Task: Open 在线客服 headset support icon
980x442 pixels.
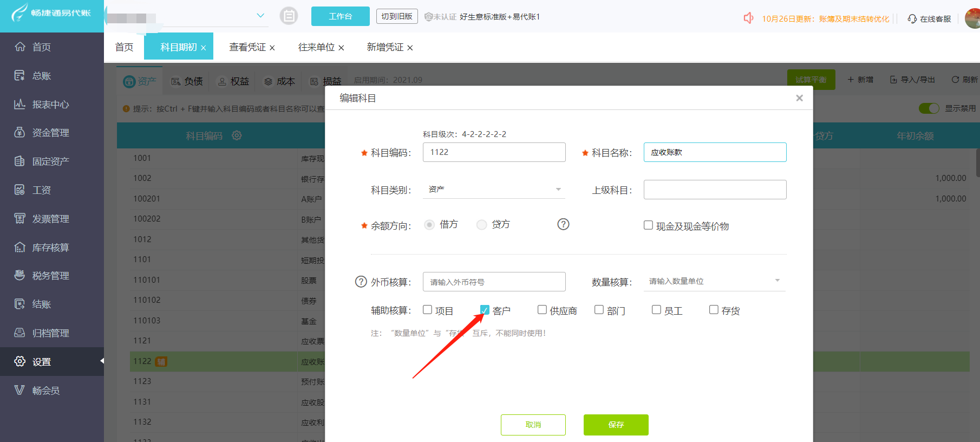Action: 912,19
